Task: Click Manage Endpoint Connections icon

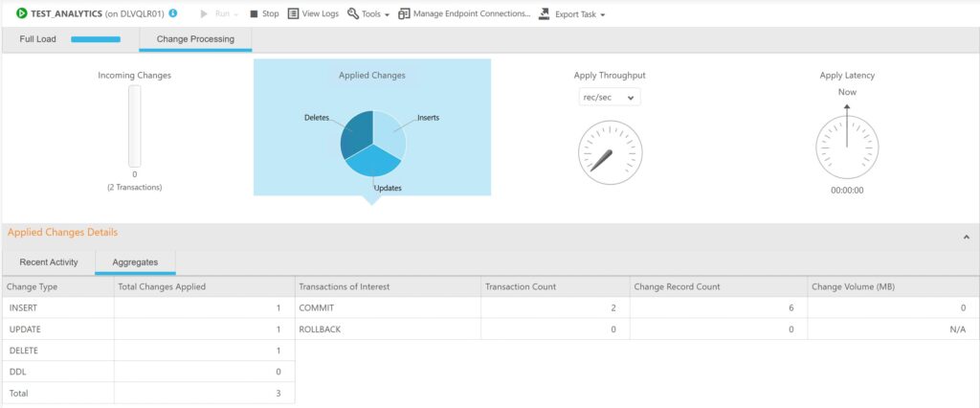Action: pos(404,14)
